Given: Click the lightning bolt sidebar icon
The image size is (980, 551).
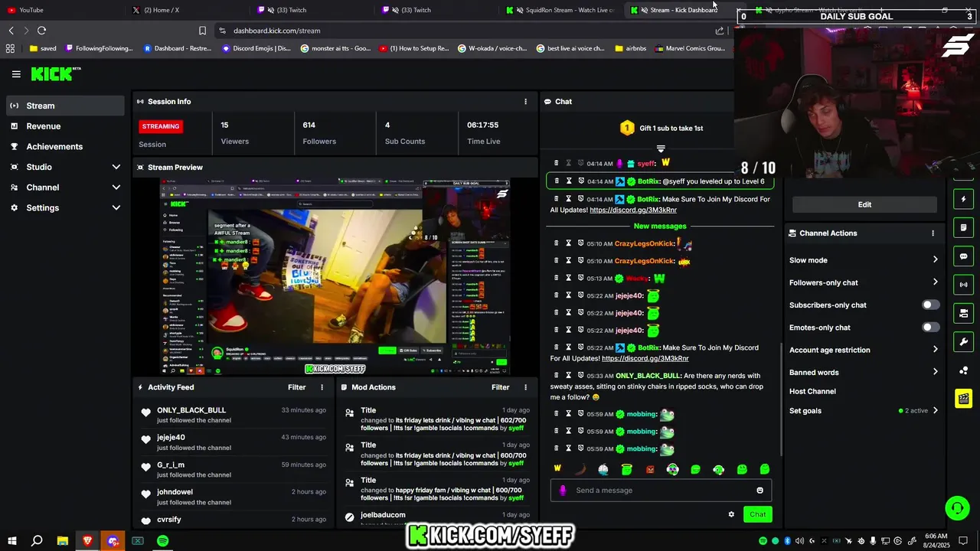Looking at the screenshot, I should tap(964, 199).
